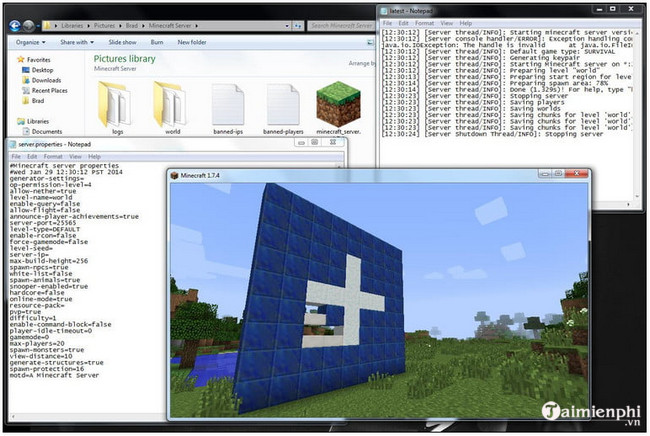
Task: Open Downloads in the Favorites list
Action: coord(41,80)
